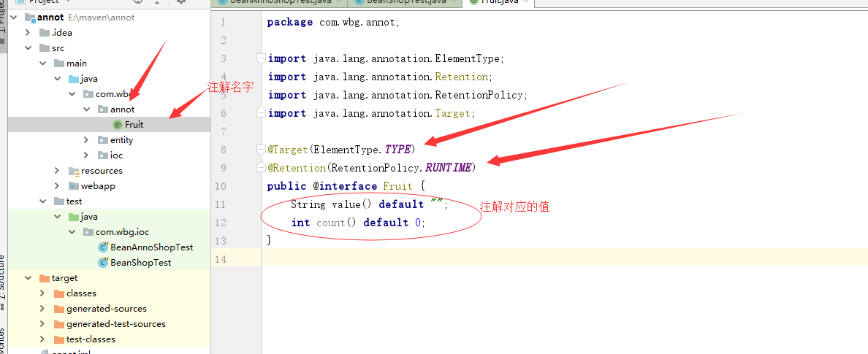The image size is (868, 354).
Task: Collapse the src folder
Action: (x=28, y=48)
